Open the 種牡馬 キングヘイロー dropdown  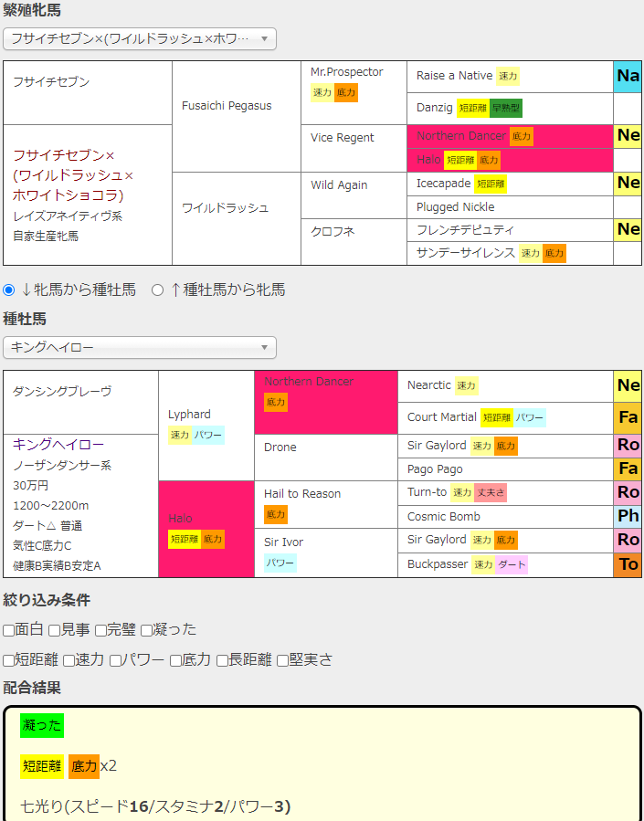(x=140, y=348)
